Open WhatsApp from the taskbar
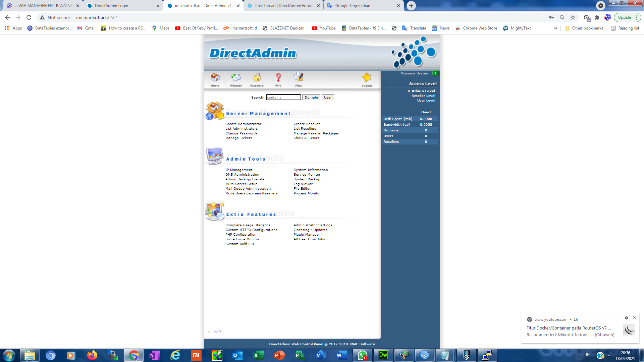 [x=362, y=355]
